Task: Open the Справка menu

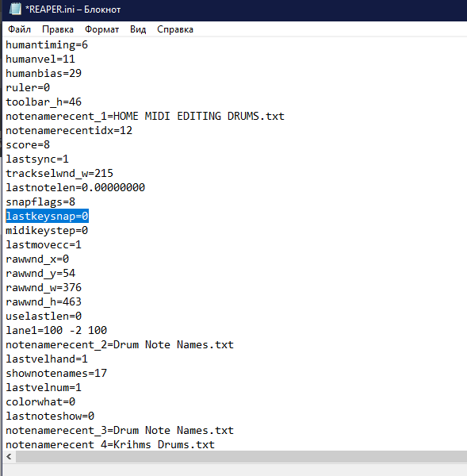Action: pos(175,29)
